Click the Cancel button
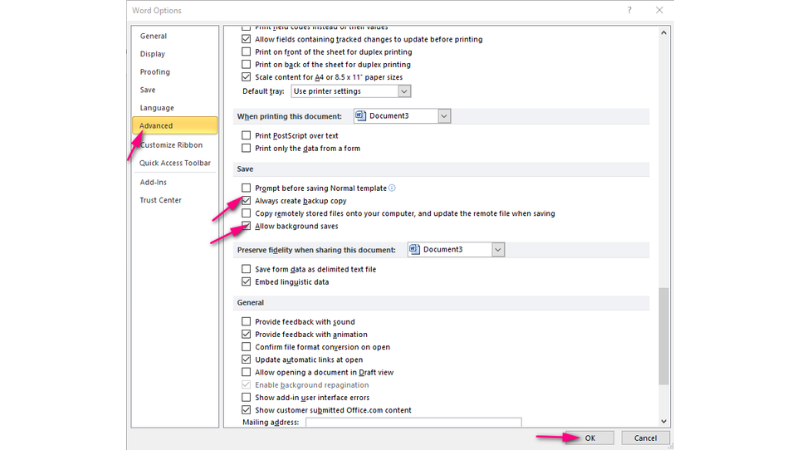 [645, 438]
